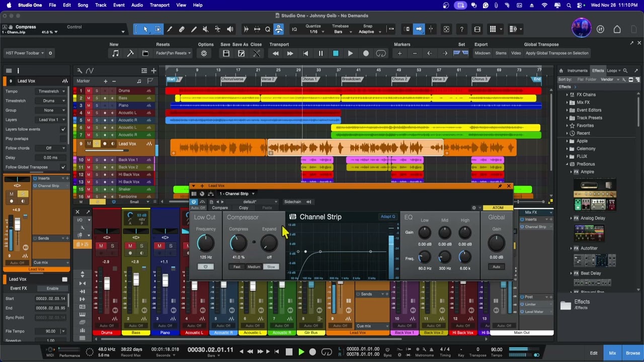The height and width of the screenshot is (362, 644).
Task: Toggle Channel Strip bypass power button
Action: point(194,202)
